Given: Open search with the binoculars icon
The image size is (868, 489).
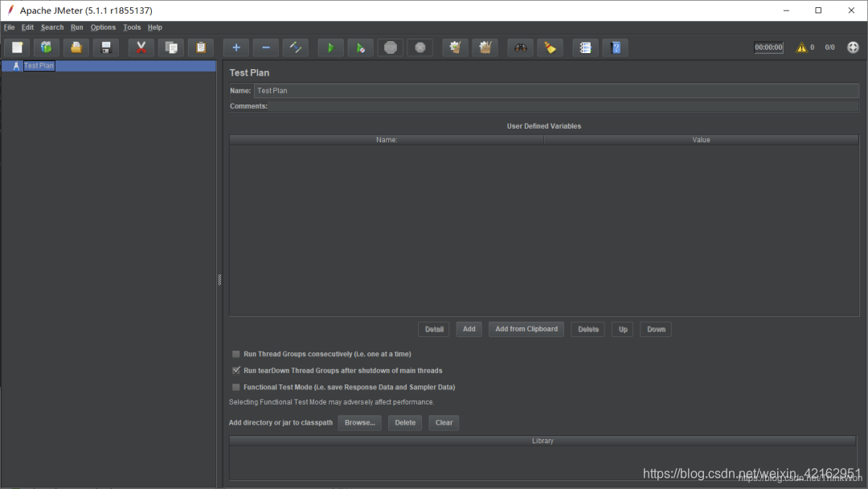Looking at the screenshot, I should (520, 47).
